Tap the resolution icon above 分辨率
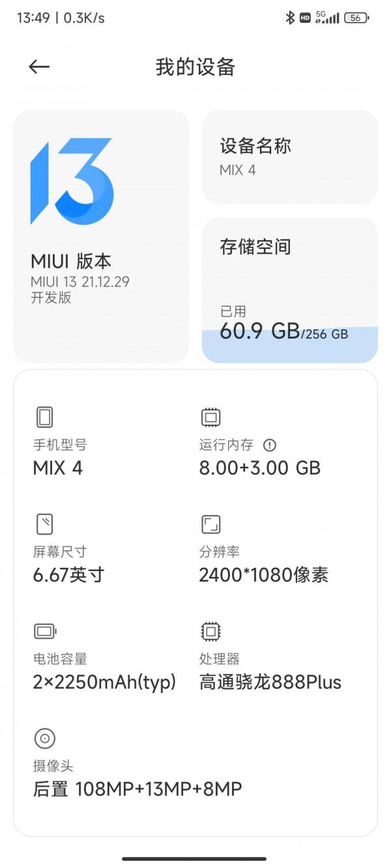Image resolution: width=391 pixels, height=868 pixels. (x=209, y=524)
